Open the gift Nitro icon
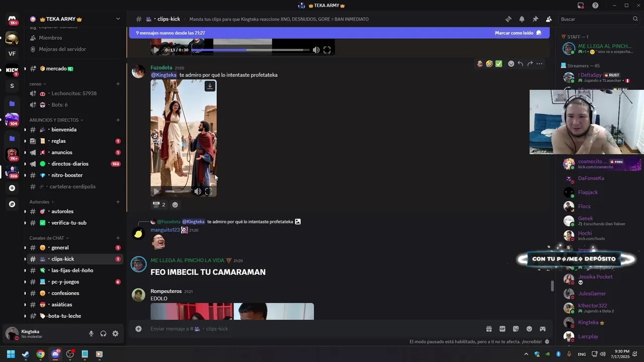The image size is (644, 362). [489, 329]
